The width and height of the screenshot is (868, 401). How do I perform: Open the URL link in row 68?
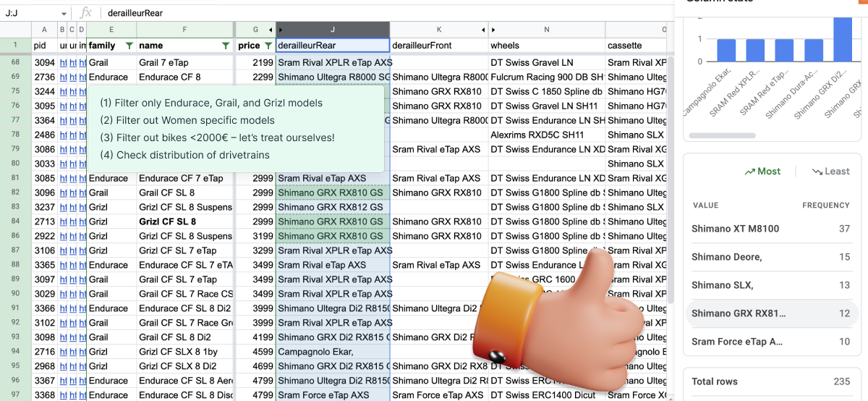63,63
